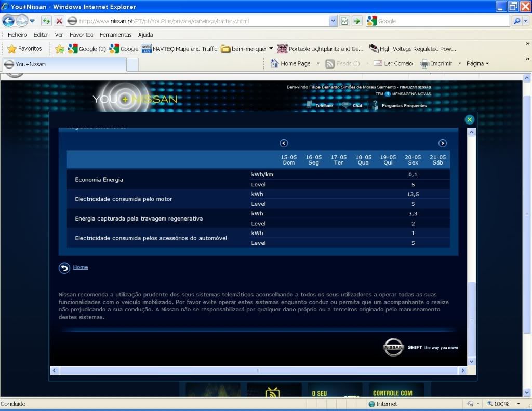Go to previous week with left arrow
The image size is (532, 411).
coord(284,143)
